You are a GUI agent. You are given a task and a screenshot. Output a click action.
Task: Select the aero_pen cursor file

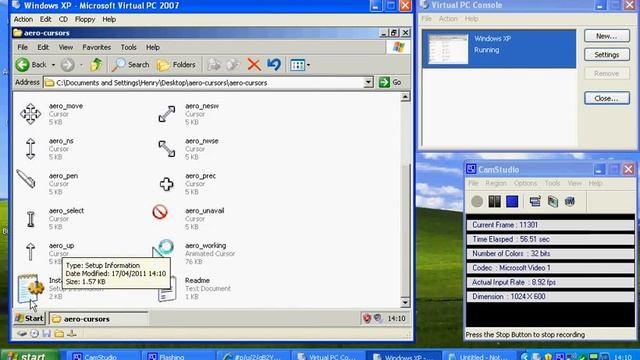point(48,183)
